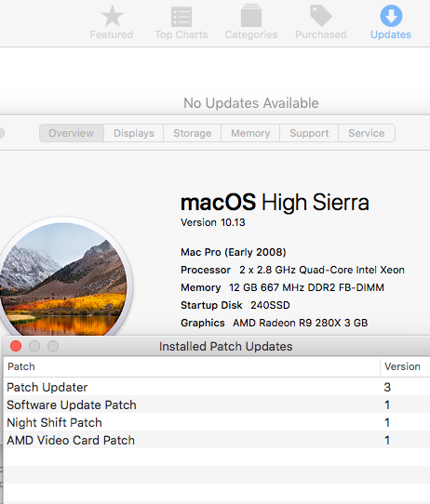Switch to the Support tab

(x=309, y=133)
